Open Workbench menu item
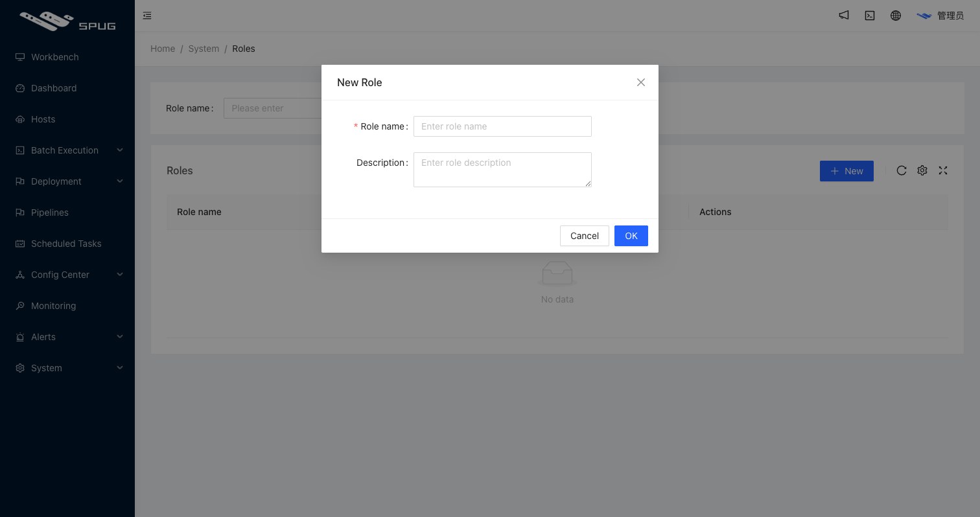 click(x=67, y=57)
